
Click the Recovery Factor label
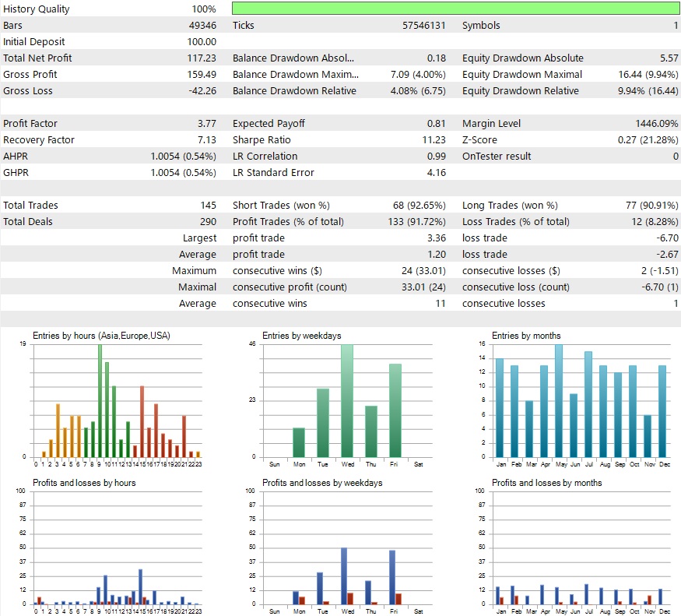[x=39, y=140]
